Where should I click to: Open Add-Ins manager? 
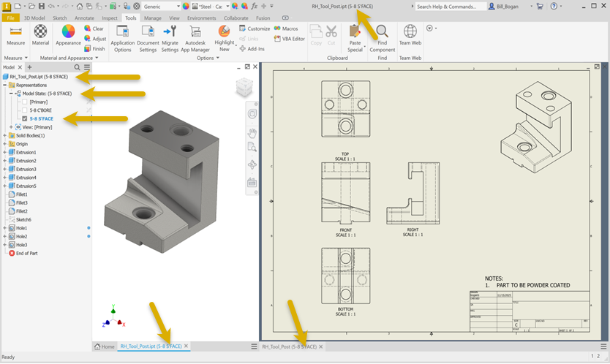click(252, 49)
